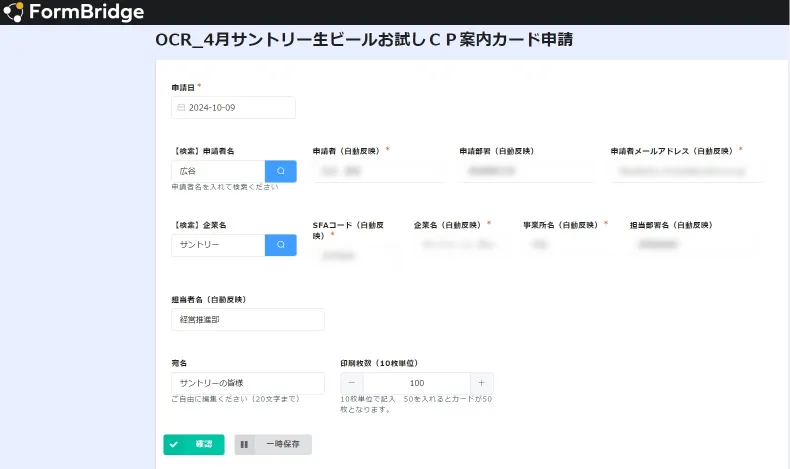The height and width of the screenshot is (469, 790).
Task: Focus the 【検索】申請者名 search input
Action: pyautogui.click(x=218, y=171)
